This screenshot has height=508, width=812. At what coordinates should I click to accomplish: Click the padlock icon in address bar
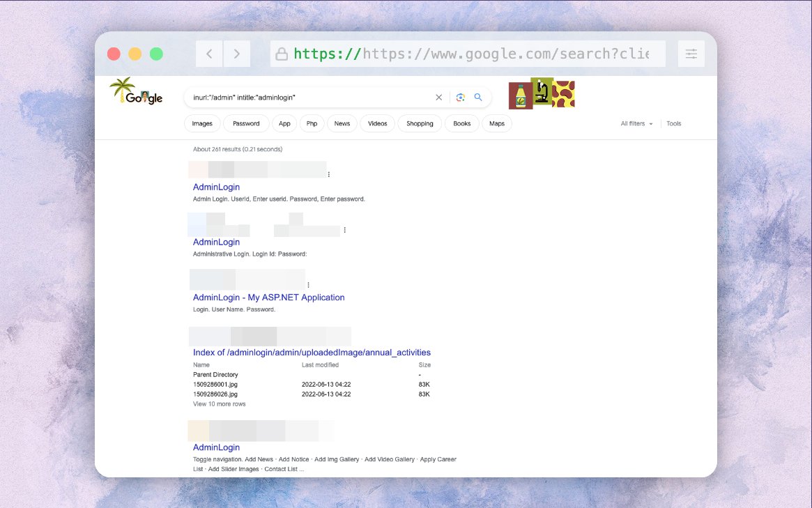click(x=281, y=54)
